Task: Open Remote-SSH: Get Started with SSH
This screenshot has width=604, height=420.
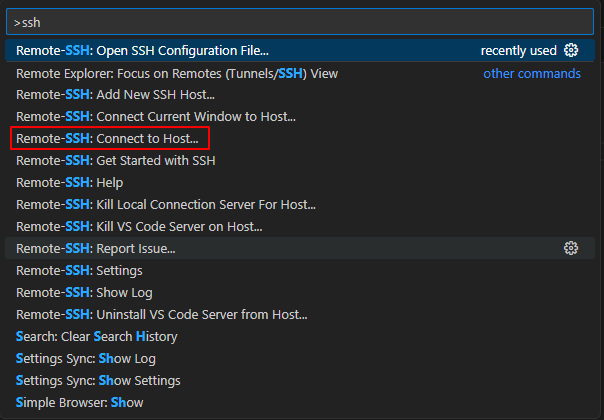Action: [300, 160]
